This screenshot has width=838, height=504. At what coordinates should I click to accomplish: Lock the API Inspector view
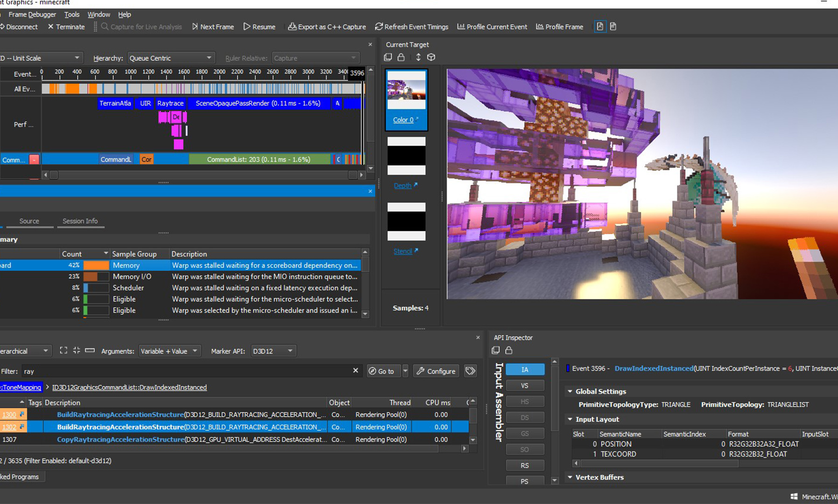(509, 350)
